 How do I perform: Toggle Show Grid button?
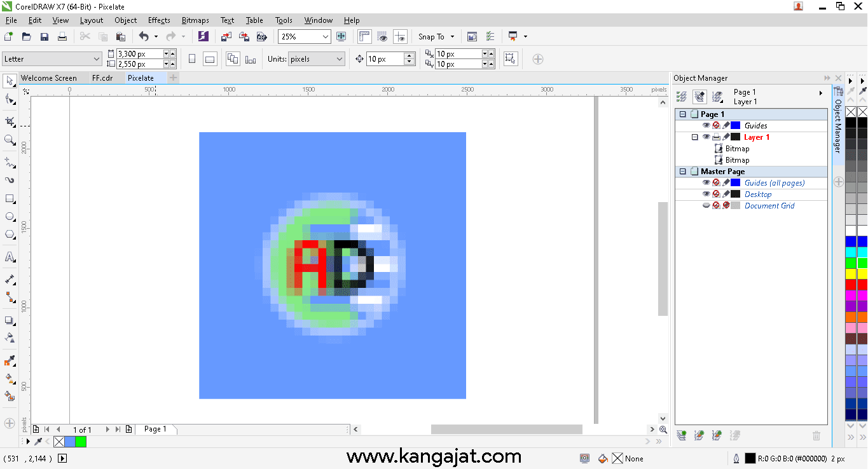(382, 37)
